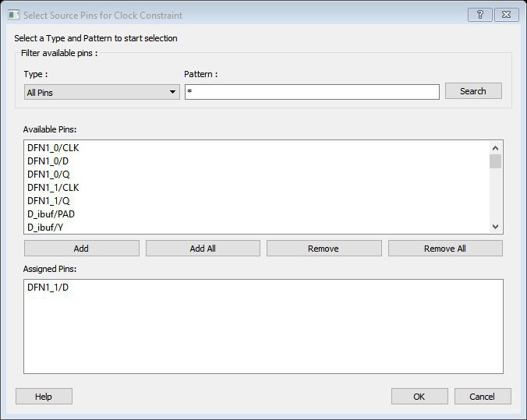
Task: Click into the Pattern text field
Action: pyautogui.click(x=312, y=92)
